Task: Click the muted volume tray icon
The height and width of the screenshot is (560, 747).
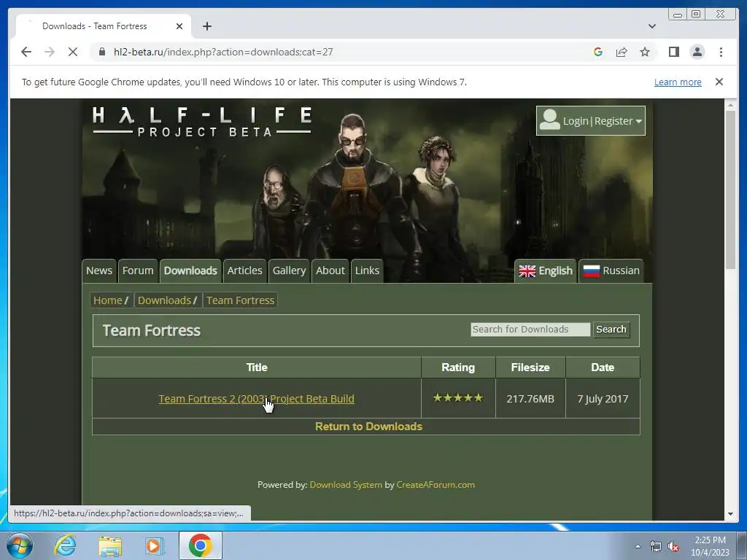Action: pyautogui.click(x=673, y=547)
